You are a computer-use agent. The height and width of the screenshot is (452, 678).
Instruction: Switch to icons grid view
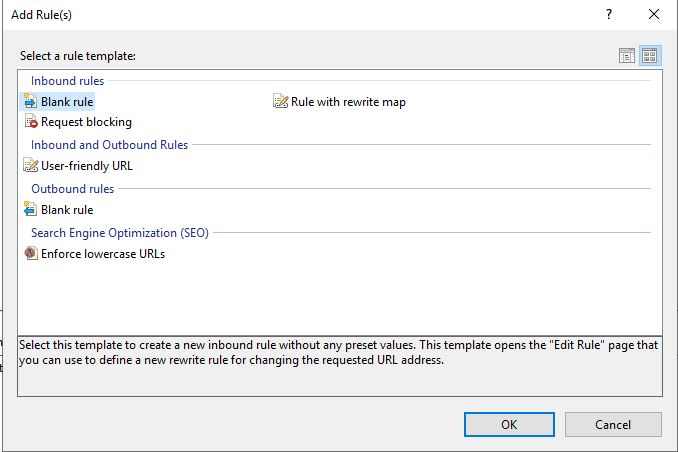[x=650, y=56]
